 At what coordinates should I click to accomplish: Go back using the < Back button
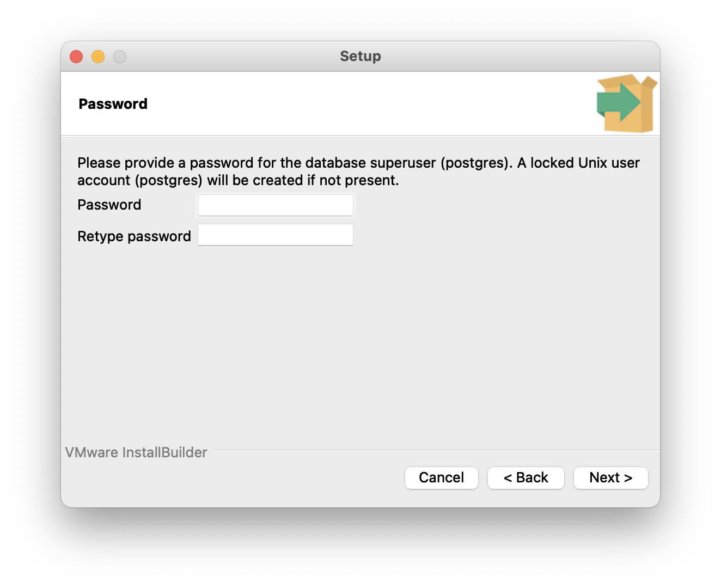526,477
